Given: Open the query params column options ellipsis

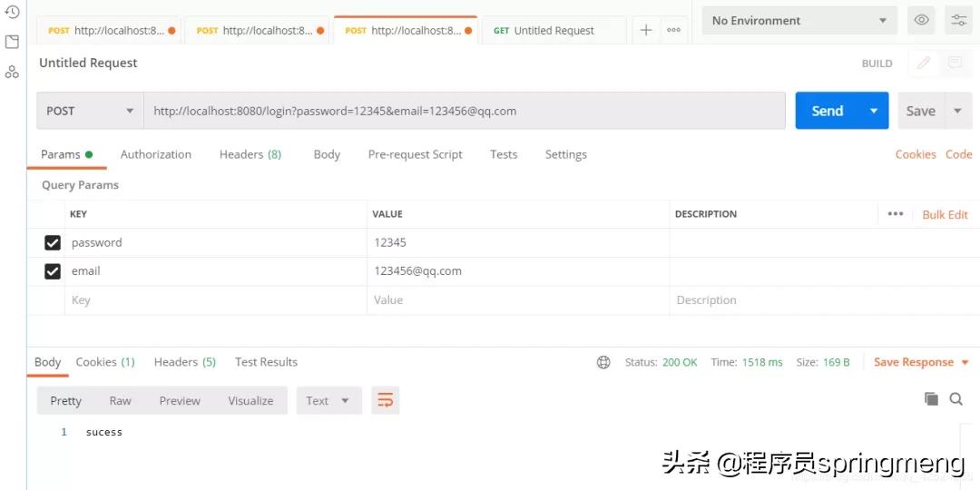Looking at the screenshot, I should coord(896,214).
